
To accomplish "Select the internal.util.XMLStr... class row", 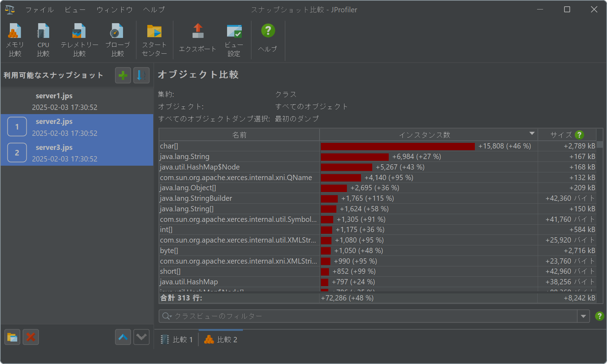I will [378, 240].
